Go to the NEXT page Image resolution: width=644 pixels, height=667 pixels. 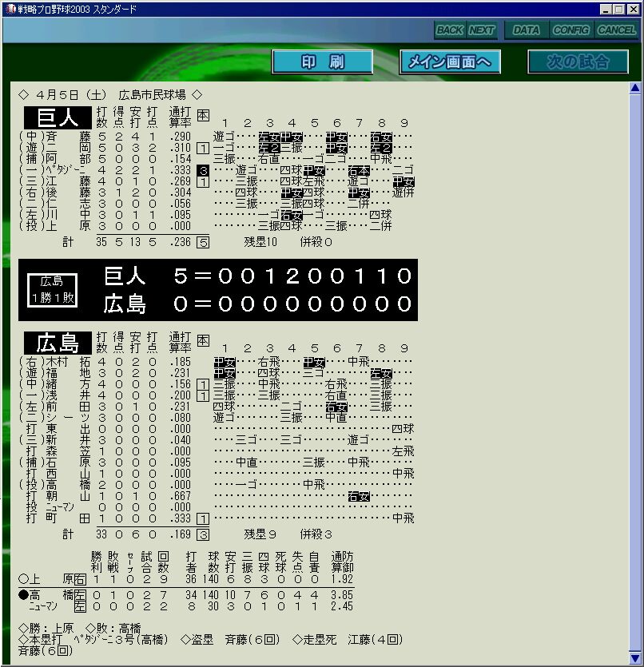tap(482, 30)
